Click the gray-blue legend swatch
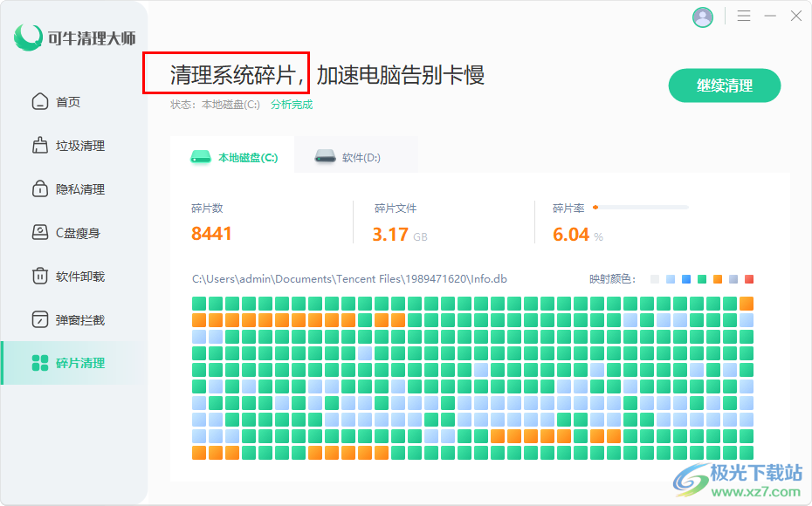This screenshot has width=812, height=506. [733, 279]
